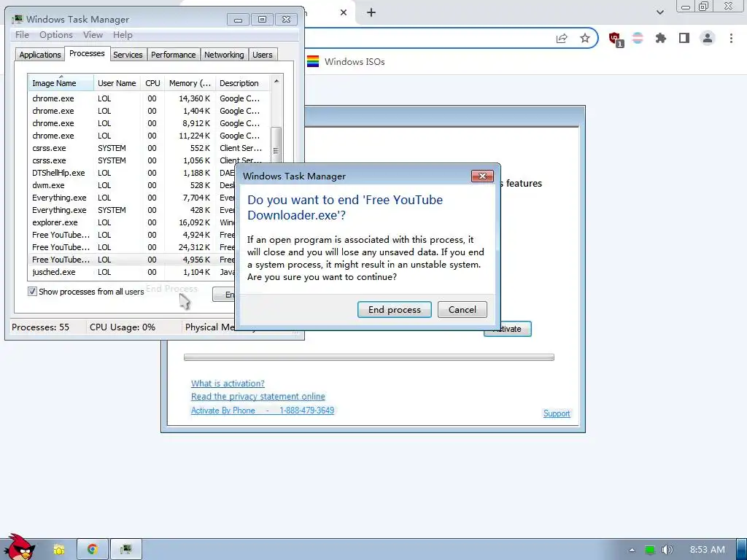Open Read the privacy statement online link
Image resolution: width=747 pixels, height=560 pixels.
pos(258,397)
